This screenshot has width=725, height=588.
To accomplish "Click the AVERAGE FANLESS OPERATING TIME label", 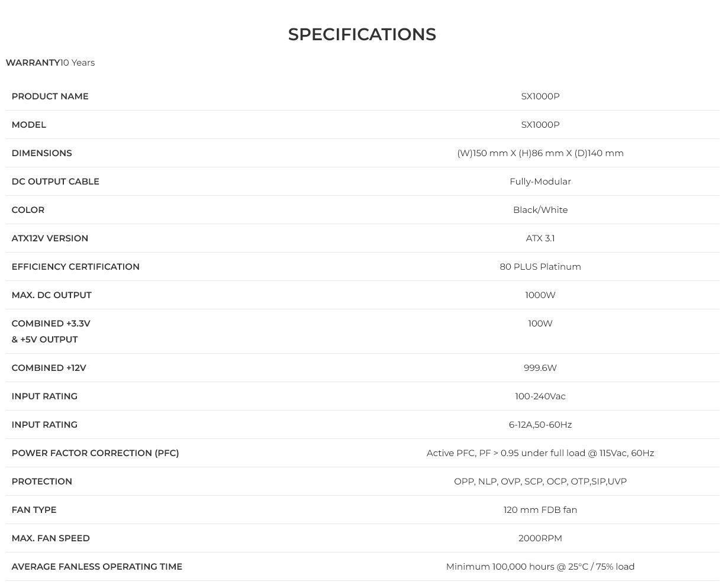I will (x=97, y=567).
